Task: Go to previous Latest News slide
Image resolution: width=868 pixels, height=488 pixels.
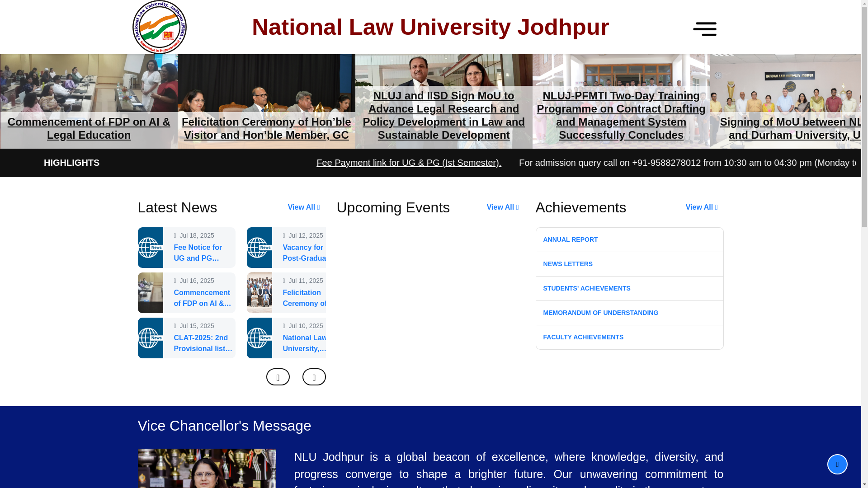Action: (x=278, y=377)
